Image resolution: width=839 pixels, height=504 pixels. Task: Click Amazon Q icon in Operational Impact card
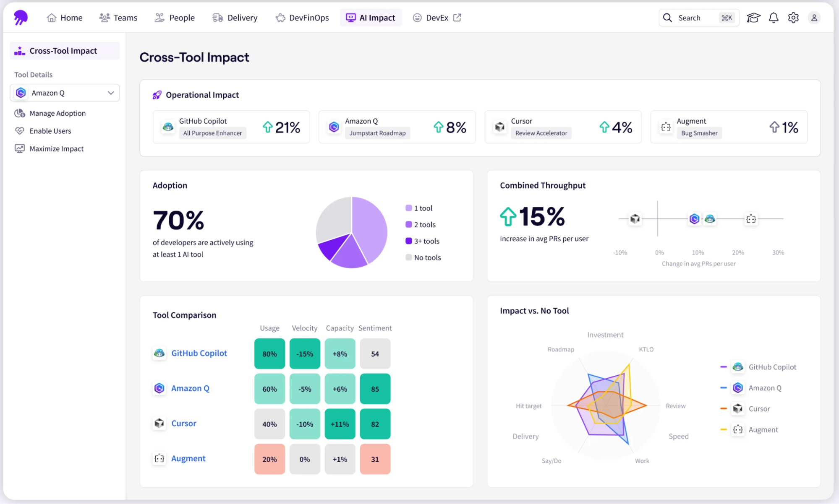334,127
